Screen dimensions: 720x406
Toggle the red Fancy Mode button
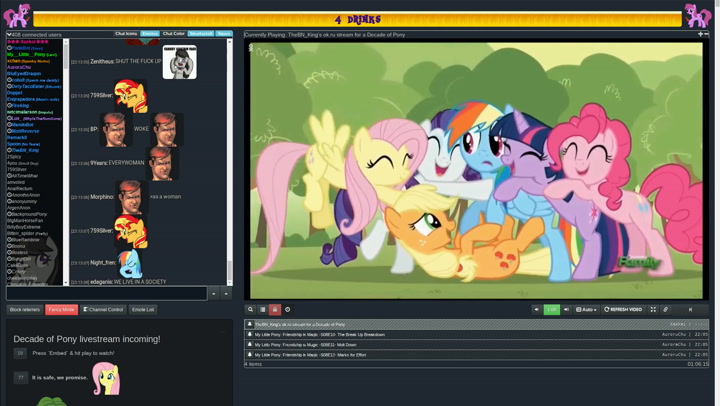[x=61, y=310]
